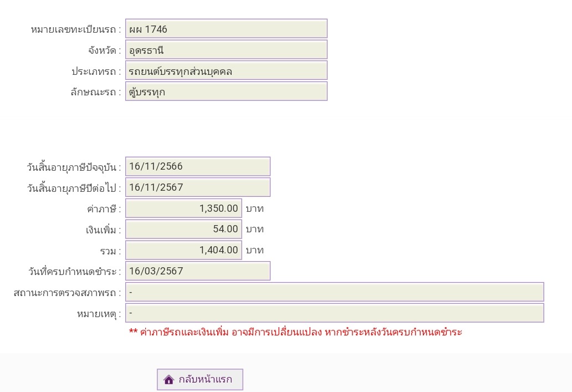572x392 pixels.
Task: Click the ประเภทรถ field รถยนต์บรรทุกส่วนบุคคล
Action: [x=226, y=70]
